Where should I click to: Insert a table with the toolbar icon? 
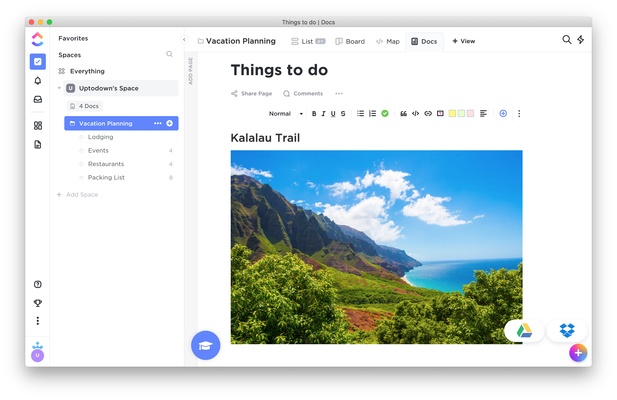440,114
